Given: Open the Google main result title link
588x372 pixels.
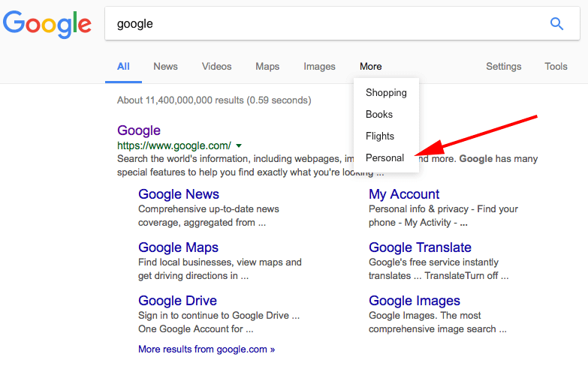Looking at the screenshot, I should coord(139,130).
